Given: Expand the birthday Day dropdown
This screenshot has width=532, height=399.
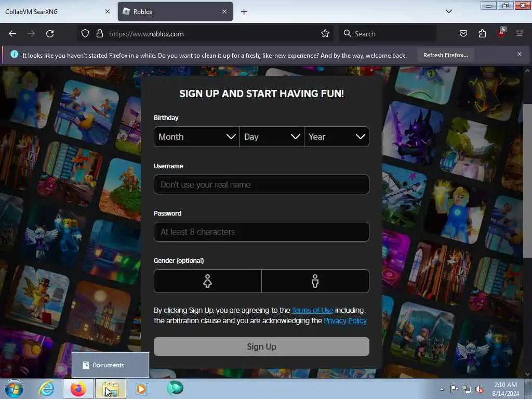Looking at the screenshot, I should tap(272, 137).
